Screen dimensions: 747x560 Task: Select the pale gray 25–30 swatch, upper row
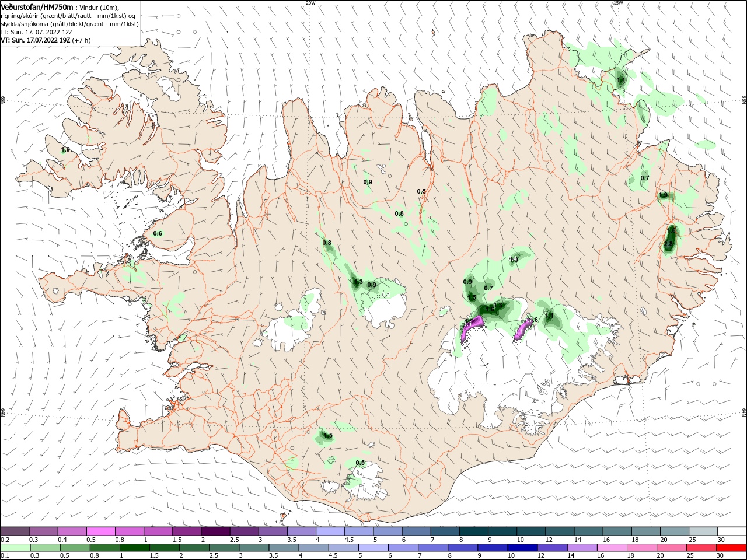tap(704, 531)
